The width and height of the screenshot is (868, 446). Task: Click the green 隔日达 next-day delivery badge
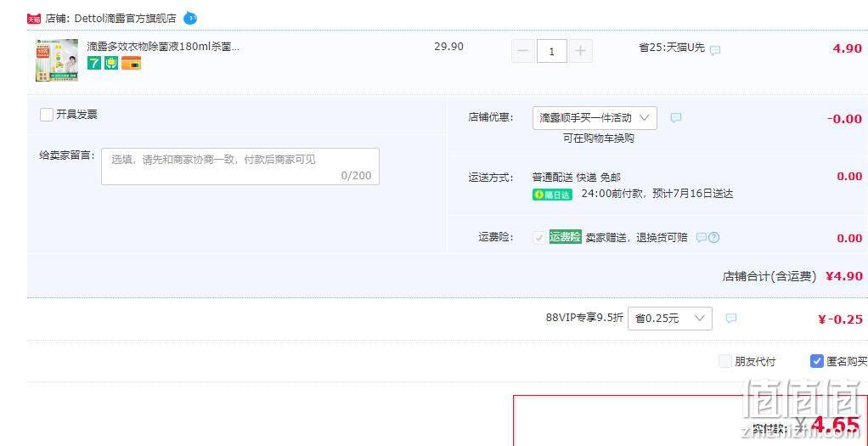552,195
